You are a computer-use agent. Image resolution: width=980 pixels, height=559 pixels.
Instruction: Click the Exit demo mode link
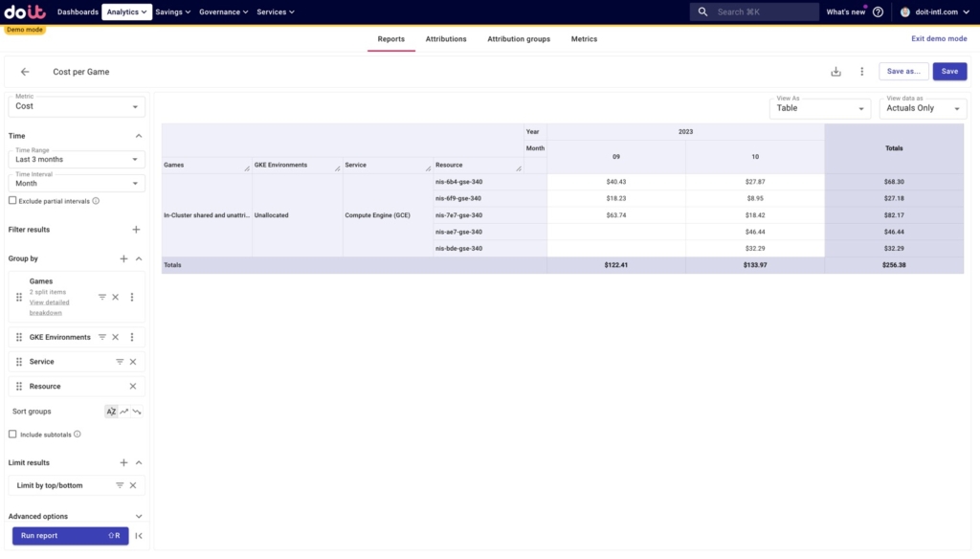click(x=939, y=39)
